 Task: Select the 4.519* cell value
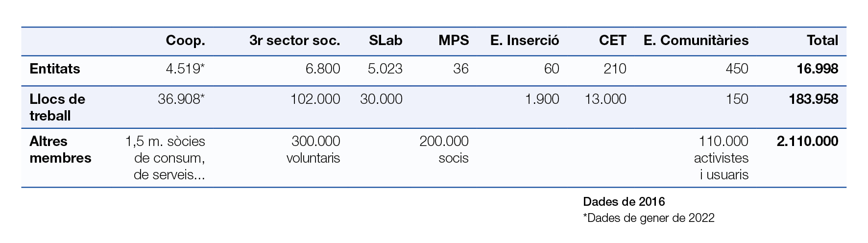(x=185, y=69)
